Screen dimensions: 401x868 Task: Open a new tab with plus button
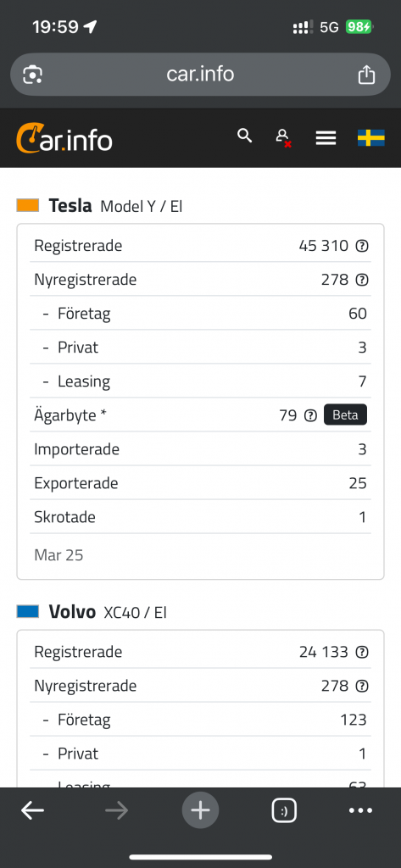pyautogui.click(x=200, y=811)
